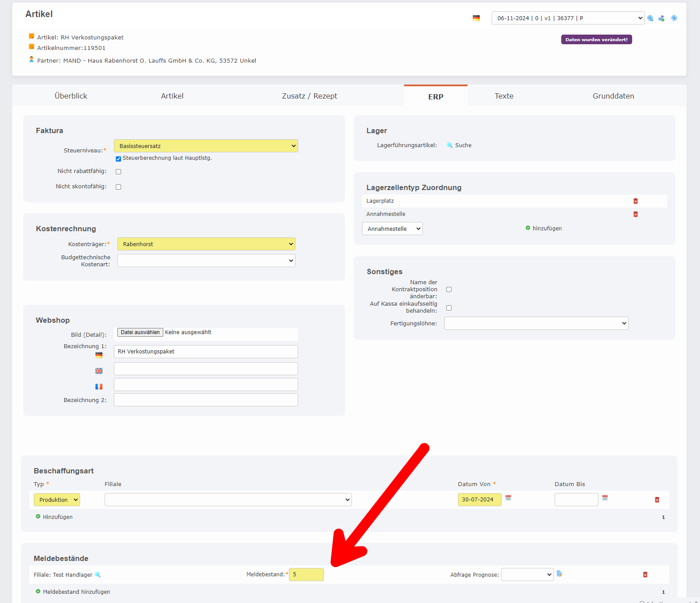
Task: Uncheck Steuerberechnung laut Hauptlstg. checkbox
Action: (118, 159)
